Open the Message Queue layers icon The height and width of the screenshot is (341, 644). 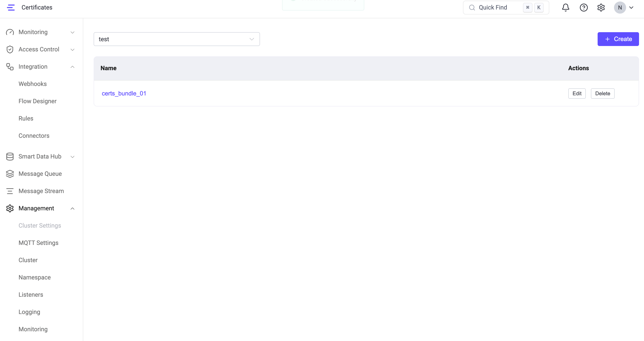tap(10, 174)
